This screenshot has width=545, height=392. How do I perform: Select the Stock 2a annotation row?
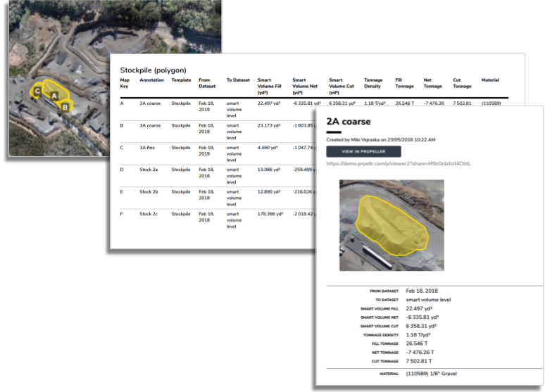[149, 170]
